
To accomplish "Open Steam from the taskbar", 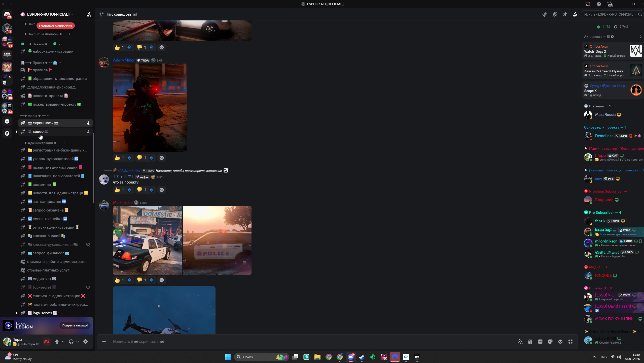I will (x=362, y=357).
